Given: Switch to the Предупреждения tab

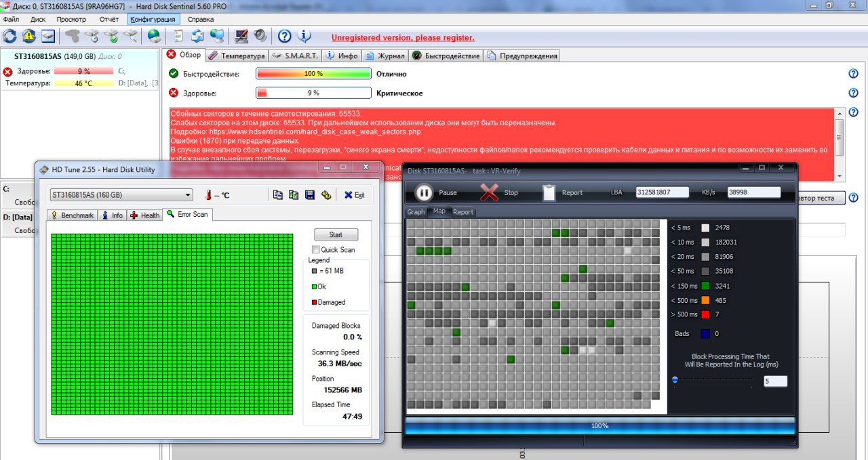Looking at the screenshot, I should pos(522,56).
